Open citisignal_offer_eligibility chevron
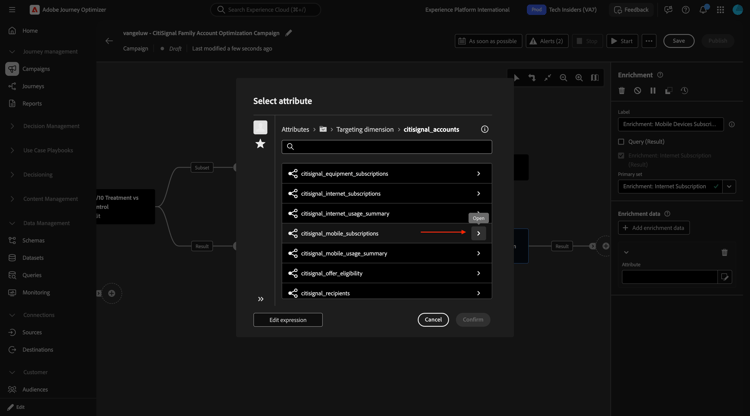The width and height of the screenshot is (750, 416). [x=478, y=274]
